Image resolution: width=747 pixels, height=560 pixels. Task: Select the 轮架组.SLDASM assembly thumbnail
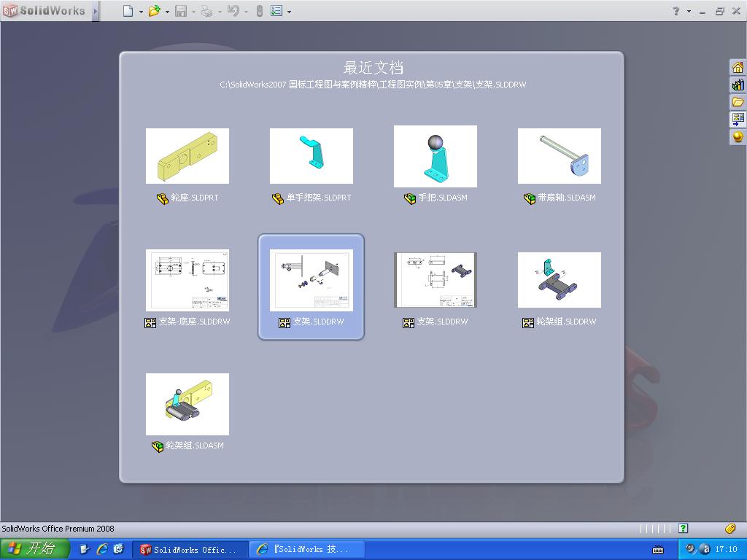(x=187, y=404)
